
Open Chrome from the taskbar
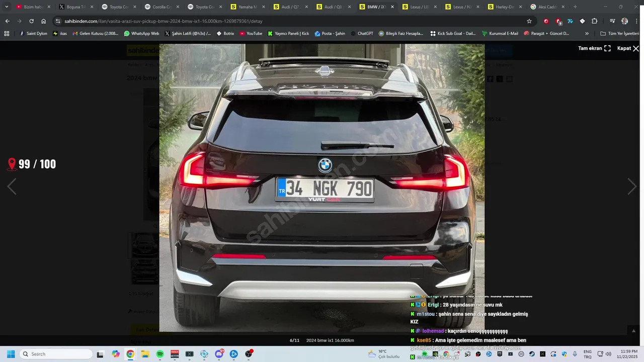(130, 354)
